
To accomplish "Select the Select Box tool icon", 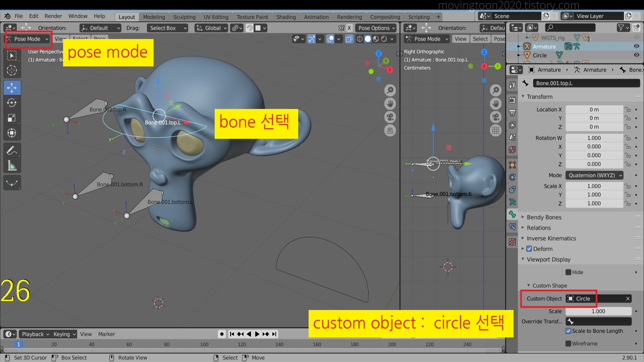I will tap(12, 56).
